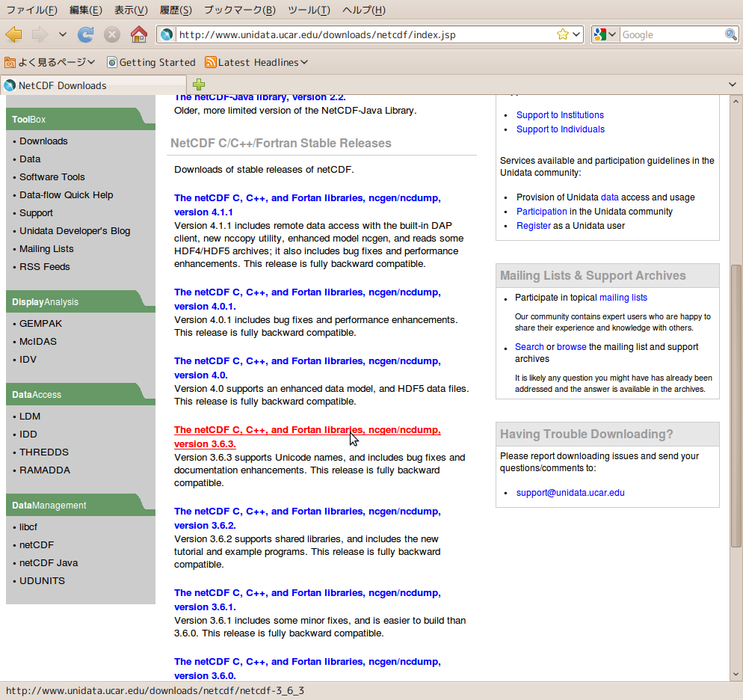Open the ツール(T) menu

pyautogui.click(x=309, y=10)
